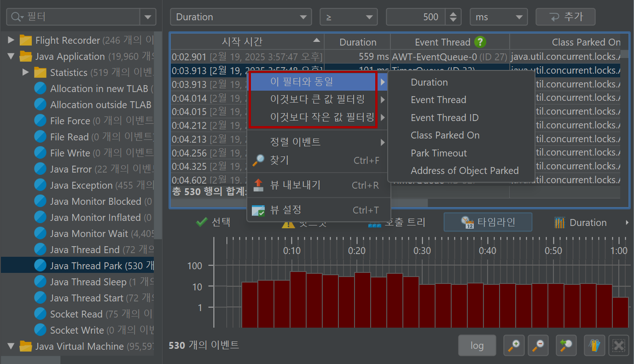Sort by the 시작 시간 column header

coord(247,42)
